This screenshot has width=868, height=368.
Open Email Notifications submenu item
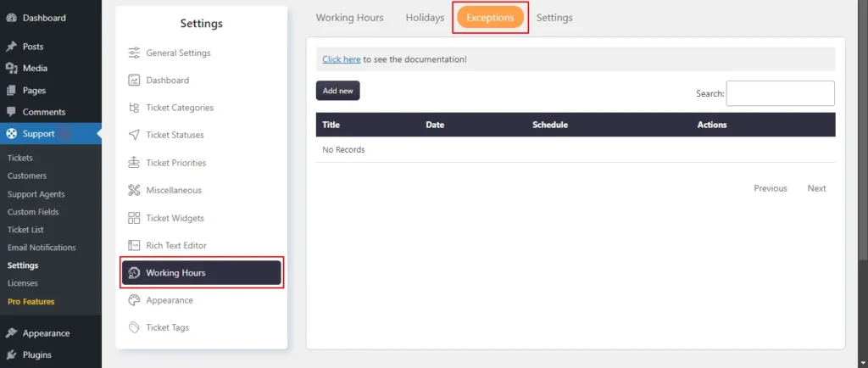coord(42,248)
